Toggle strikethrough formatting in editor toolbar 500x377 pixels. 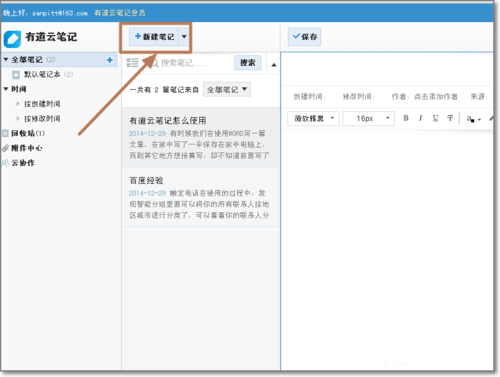click(x=450, y=118)
